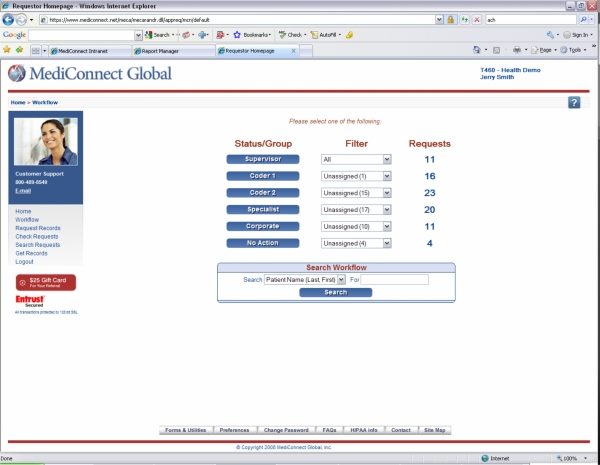
Task: Open Get Records in the sidebar
Action: [31, 253]
